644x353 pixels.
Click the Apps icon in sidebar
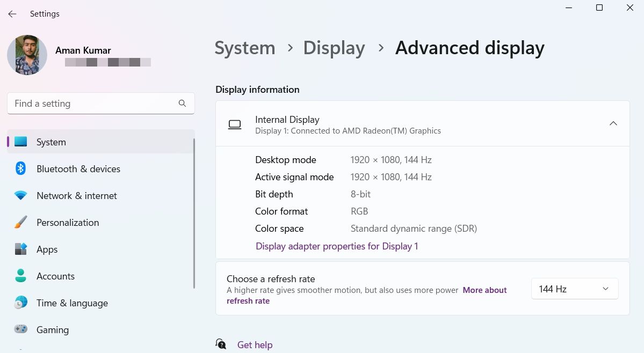(x=20, y=249)
